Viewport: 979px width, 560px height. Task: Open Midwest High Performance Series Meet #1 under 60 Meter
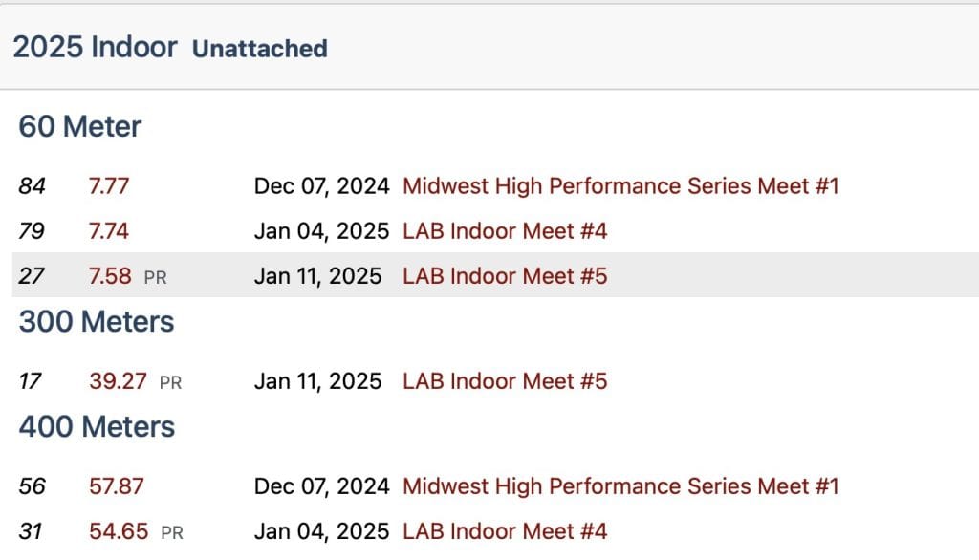[620, 185]
